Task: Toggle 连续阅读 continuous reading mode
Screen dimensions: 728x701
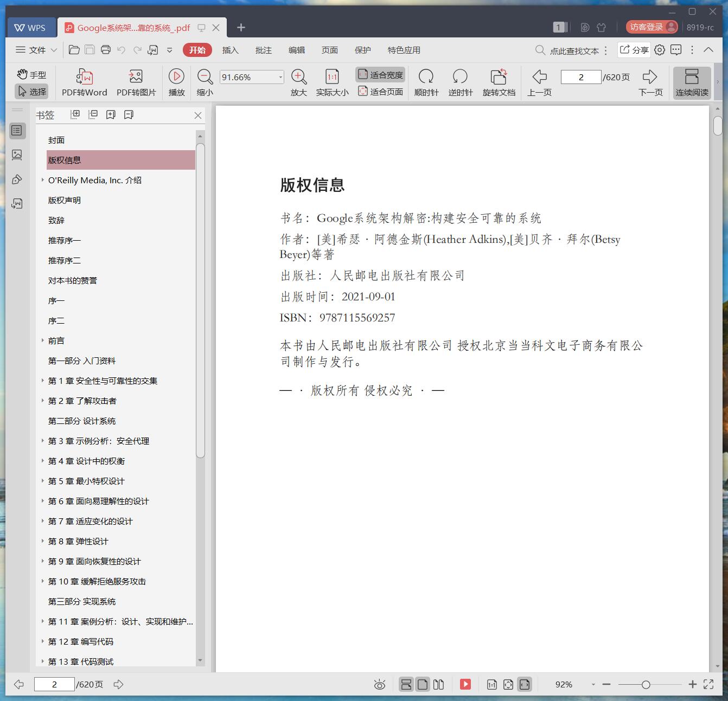Action: (692, 83)
